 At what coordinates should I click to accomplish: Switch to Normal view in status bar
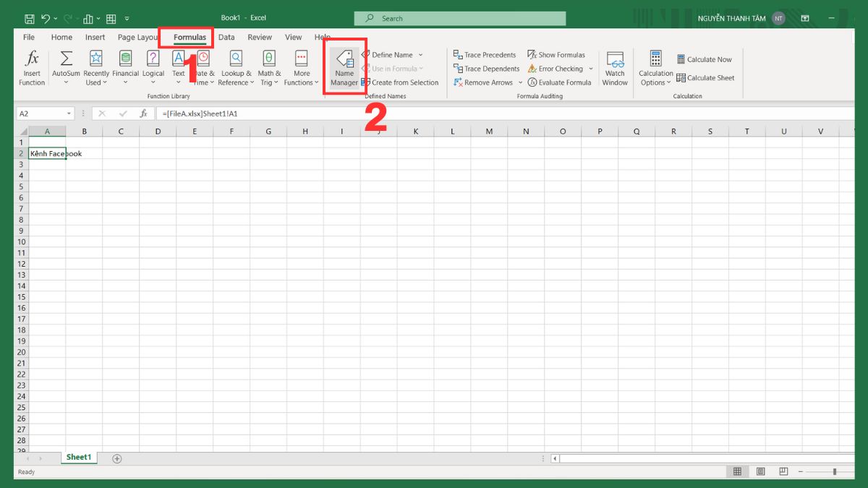coord(737,471)
